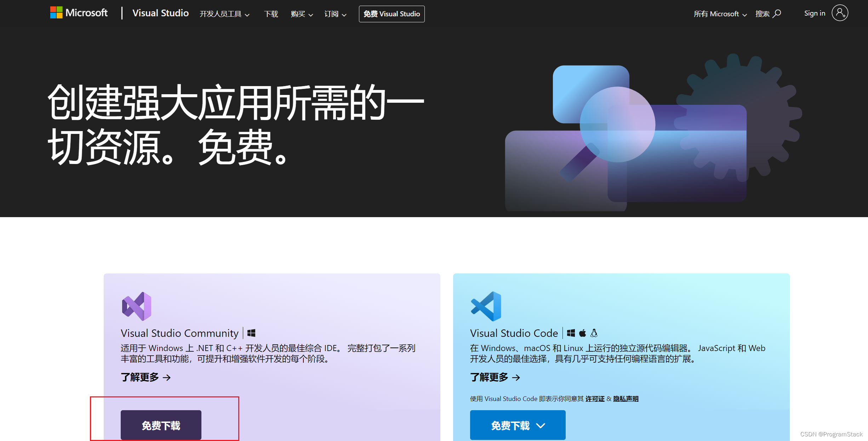Open 搜索 with the magnifier icon
This screenshot has width=868, height=441.
(x=768, y=14)
